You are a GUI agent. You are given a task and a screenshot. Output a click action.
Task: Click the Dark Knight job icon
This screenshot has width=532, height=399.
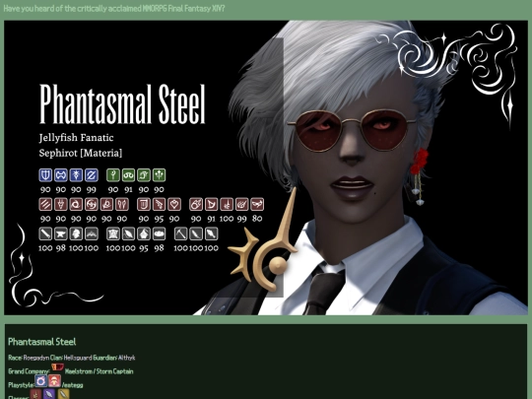pos(76,175)
